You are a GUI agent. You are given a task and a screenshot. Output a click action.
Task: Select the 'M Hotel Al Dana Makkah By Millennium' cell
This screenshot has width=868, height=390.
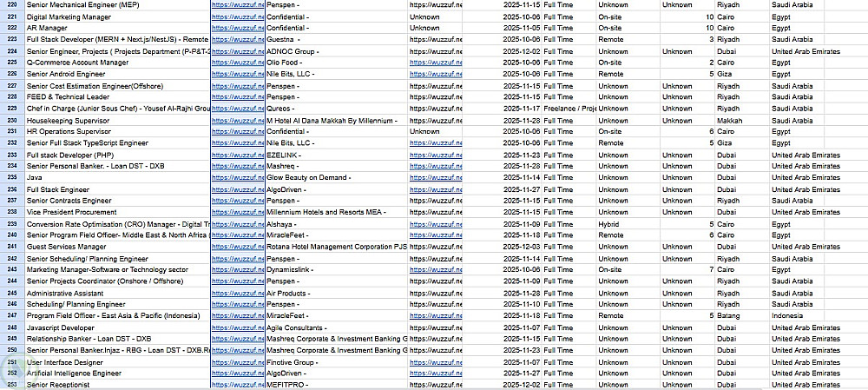[336, 120]
